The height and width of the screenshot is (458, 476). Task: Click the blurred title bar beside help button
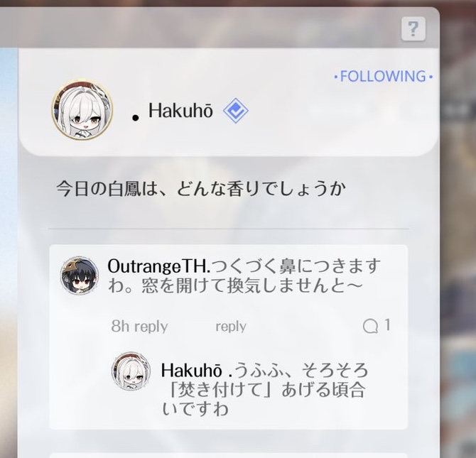tap(200, 28)
